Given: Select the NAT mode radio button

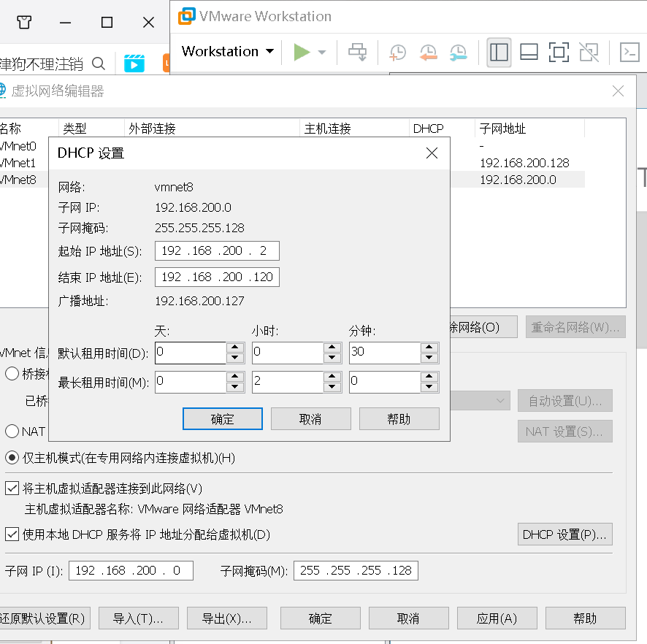Looking at the screenshot, I should pos(12,431).
